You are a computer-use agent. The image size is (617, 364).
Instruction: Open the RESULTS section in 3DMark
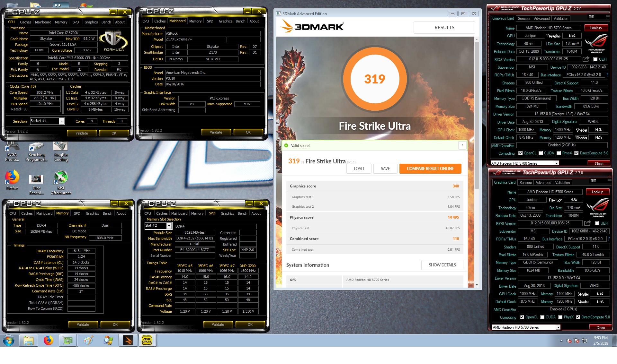(x=444, y=28)
